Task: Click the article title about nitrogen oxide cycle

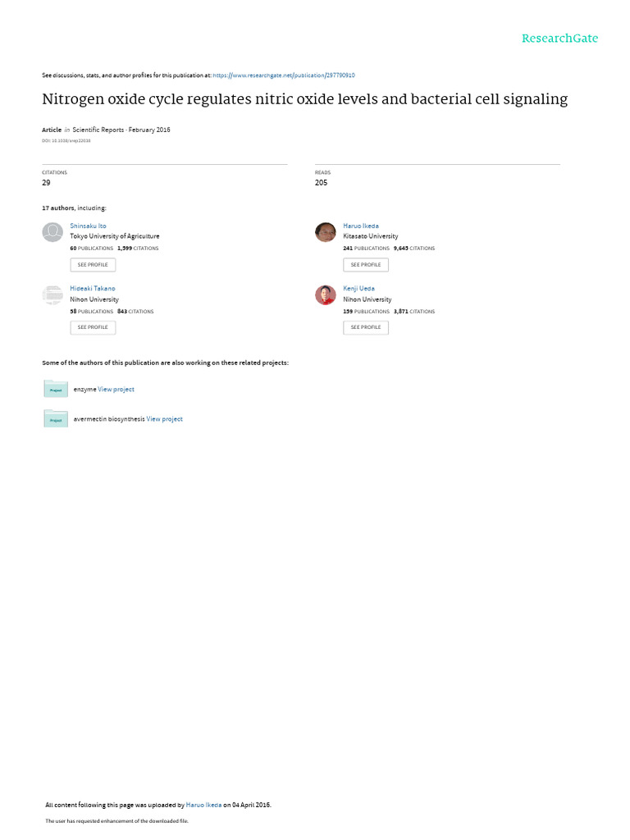Action: click(x=304, y=99)
